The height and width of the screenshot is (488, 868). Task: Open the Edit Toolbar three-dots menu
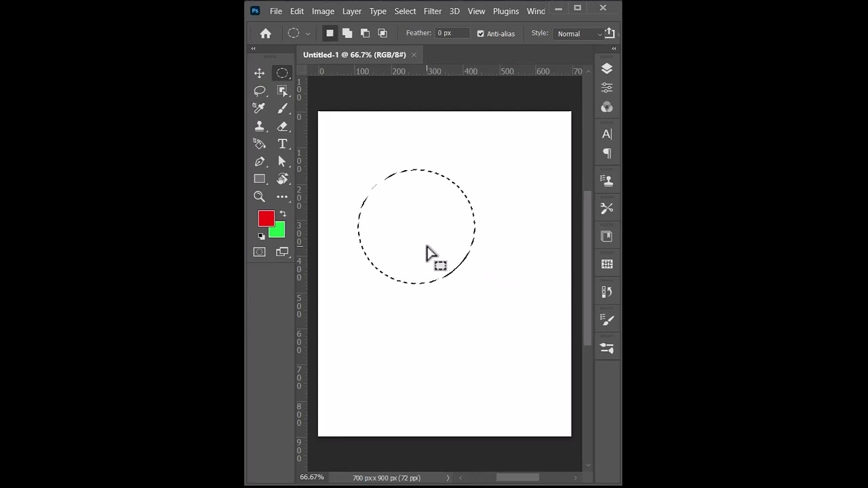pos(282,197)
